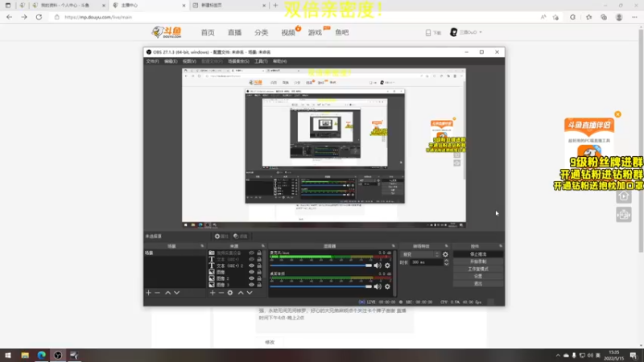The width and height of the screenshot is (644, 362).
Task: Close the orange Douyu live companion popup
Action: tap(617, 114)
